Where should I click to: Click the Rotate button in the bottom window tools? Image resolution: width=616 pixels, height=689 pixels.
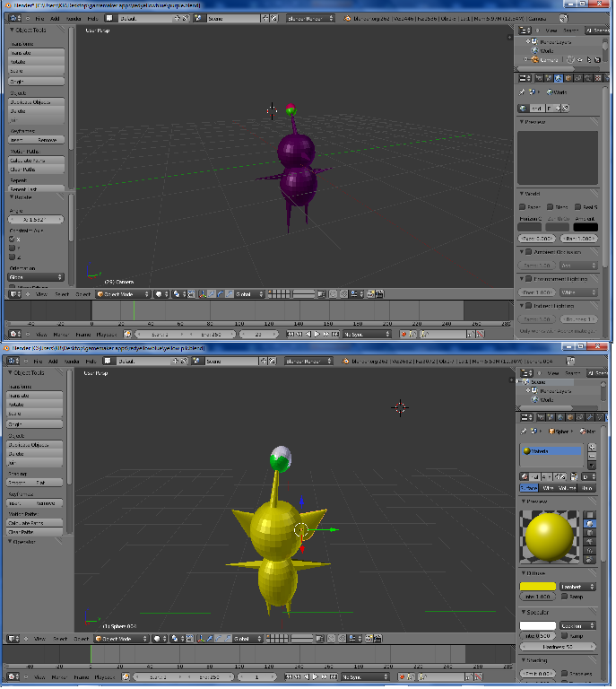(x=35, y=405)
